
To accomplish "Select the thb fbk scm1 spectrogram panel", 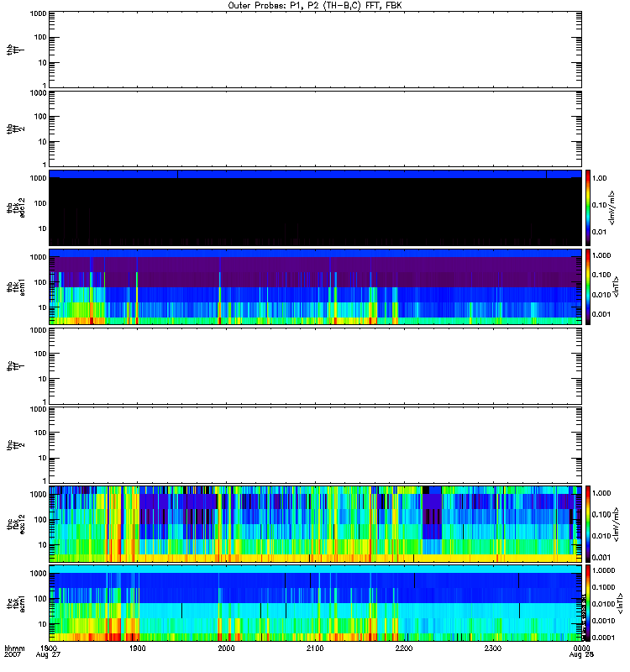I will pyautogui.click(x=315, y=286).
